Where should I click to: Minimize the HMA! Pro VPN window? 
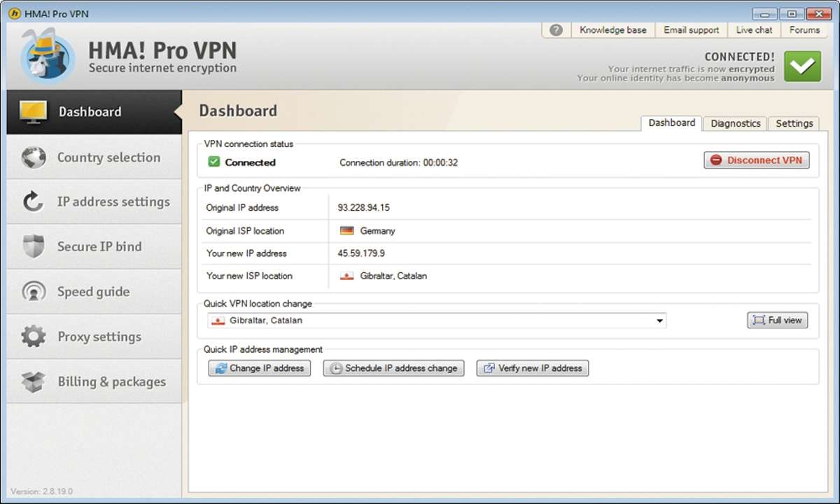point(764,14)
